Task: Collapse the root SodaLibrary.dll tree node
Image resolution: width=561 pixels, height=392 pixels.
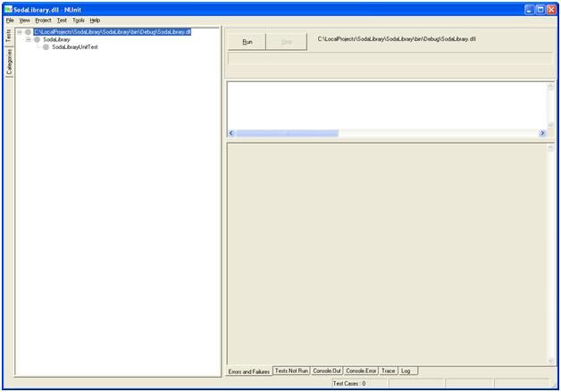Action: click(20, 32)
